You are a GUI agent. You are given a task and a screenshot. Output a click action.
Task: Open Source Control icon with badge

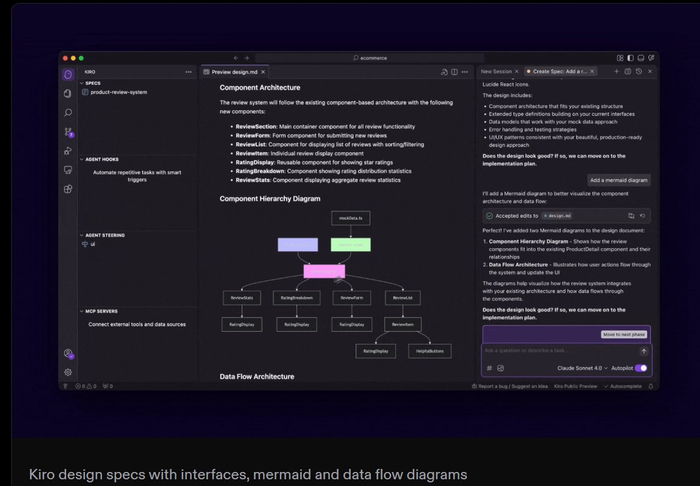click(x=68, y=132)
